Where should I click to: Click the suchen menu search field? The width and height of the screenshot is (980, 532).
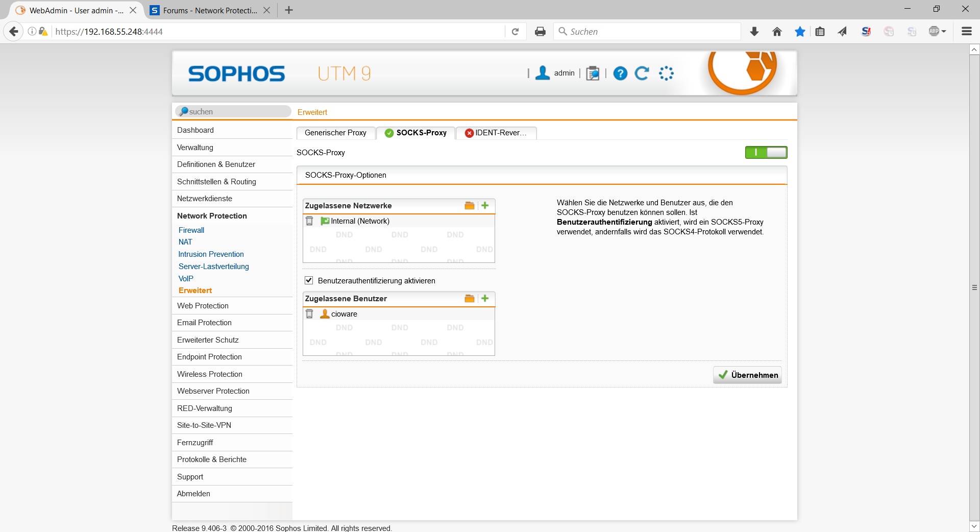(233, 111)
